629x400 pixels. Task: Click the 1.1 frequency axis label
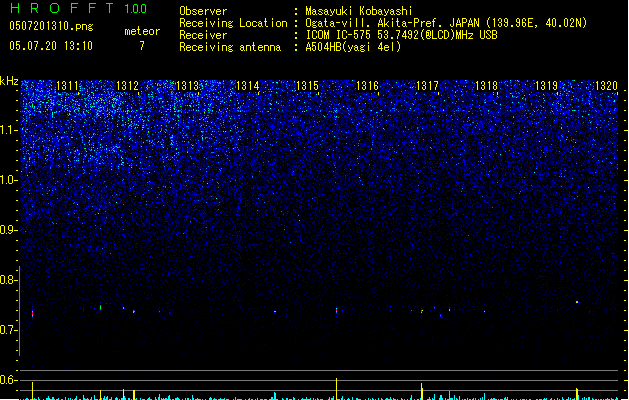(9, 130)
